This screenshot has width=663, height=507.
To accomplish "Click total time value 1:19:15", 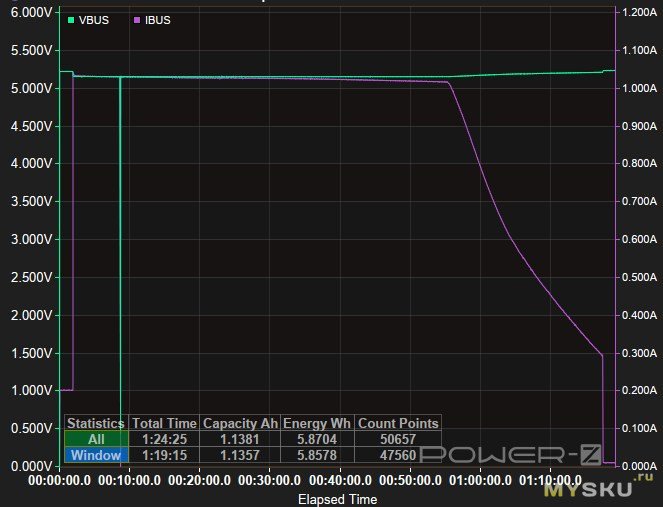I will (x=164, y=455).
